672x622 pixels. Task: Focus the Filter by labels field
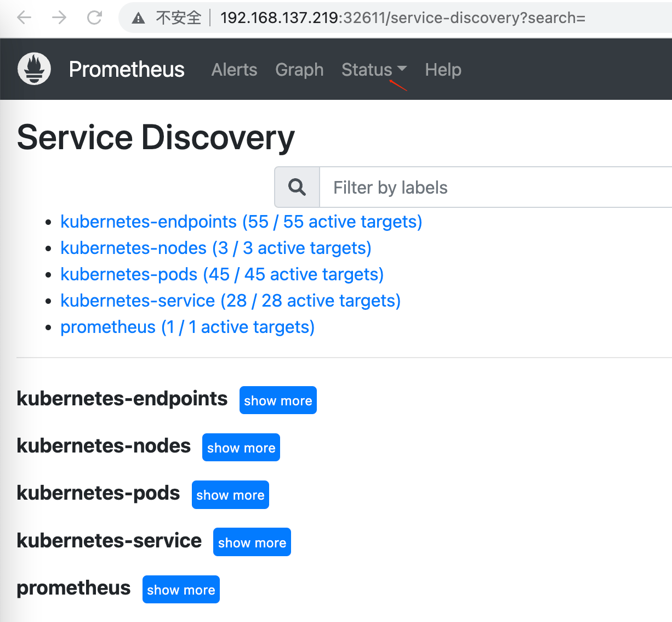click(x=493, y=188)
